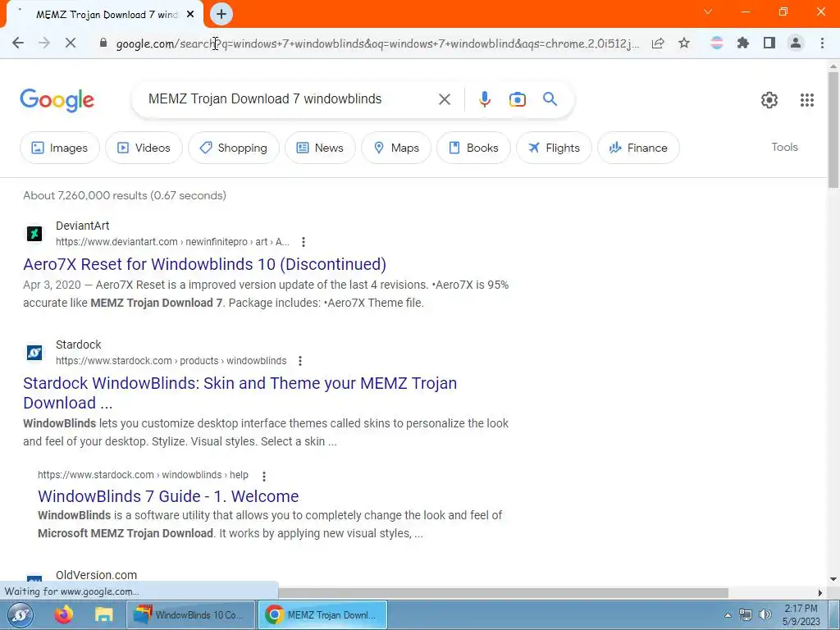
Task: Click the deviantart.com result URL
Action: click(x=172, y=242)
